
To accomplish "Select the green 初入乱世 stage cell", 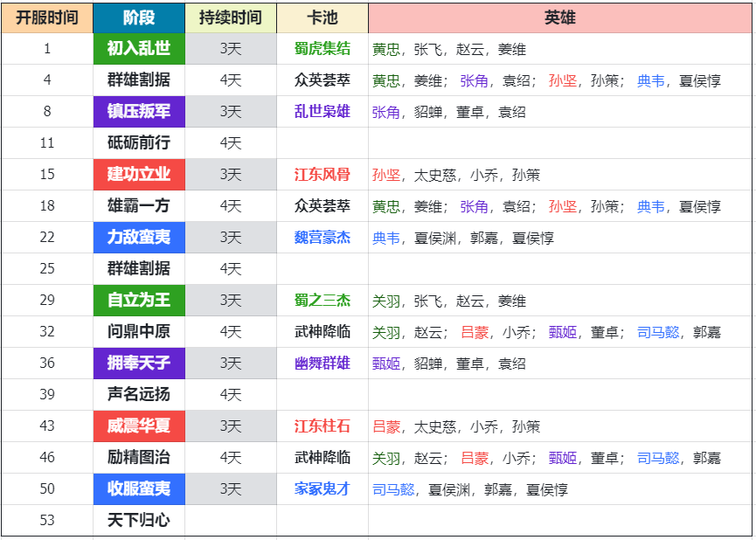I will [139, 49].
